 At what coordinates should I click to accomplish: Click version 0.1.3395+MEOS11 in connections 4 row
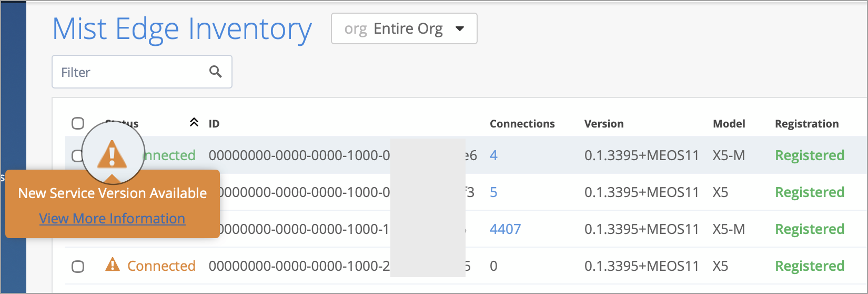click(642, 155)
